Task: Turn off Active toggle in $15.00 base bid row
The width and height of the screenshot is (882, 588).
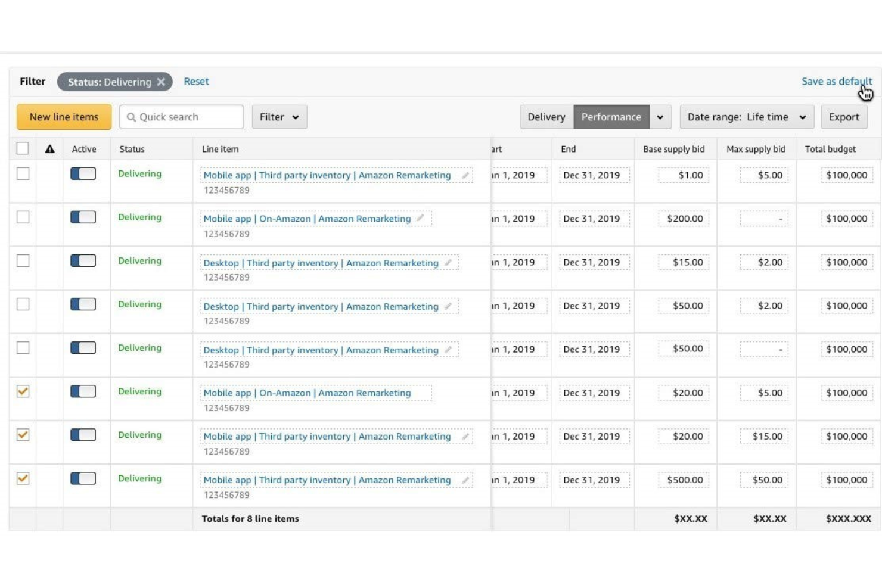Action: coord(83,260)
